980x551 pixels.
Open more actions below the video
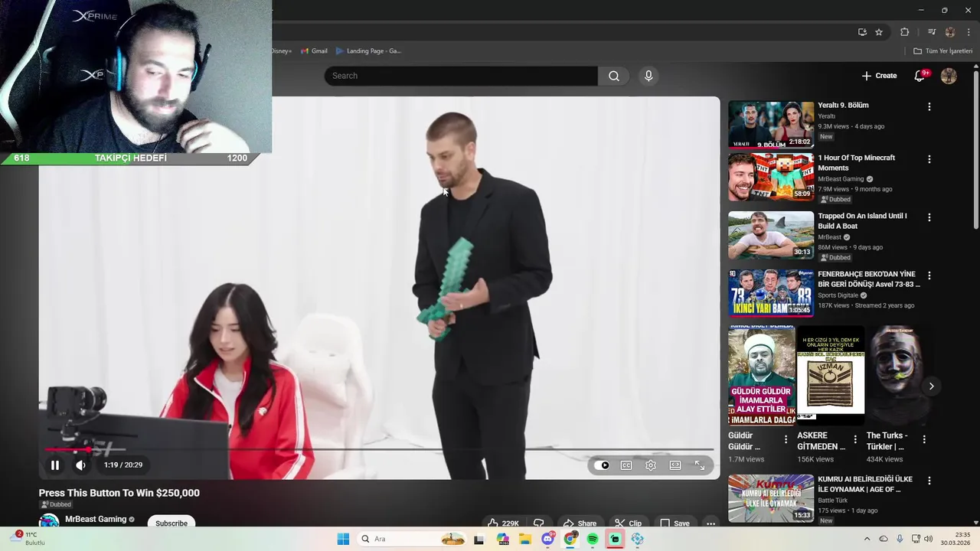pos(710,523)
